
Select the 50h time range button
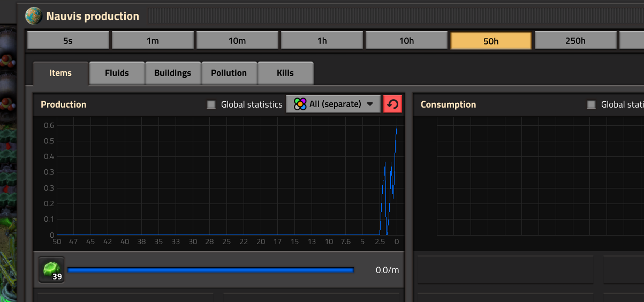click(491, 41)
